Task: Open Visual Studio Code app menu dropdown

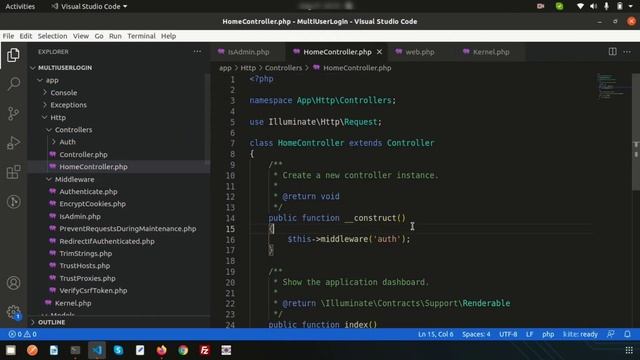Action: coord(89,6)
